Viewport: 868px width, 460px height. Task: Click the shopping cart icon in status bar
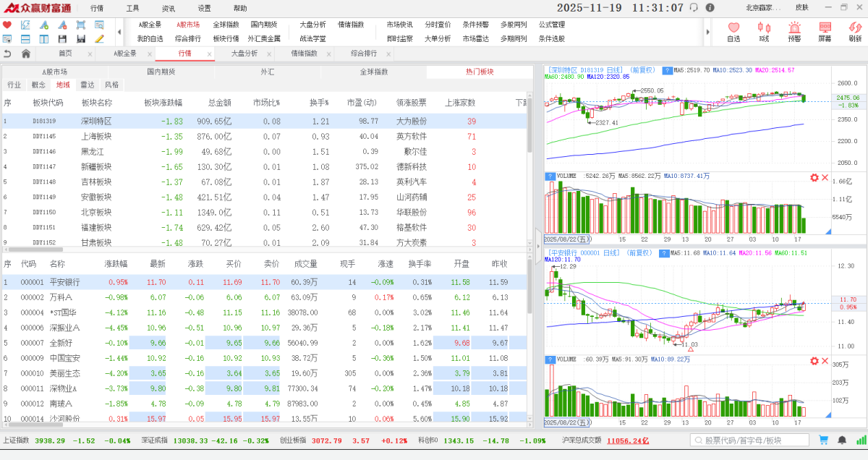[823, 440]
